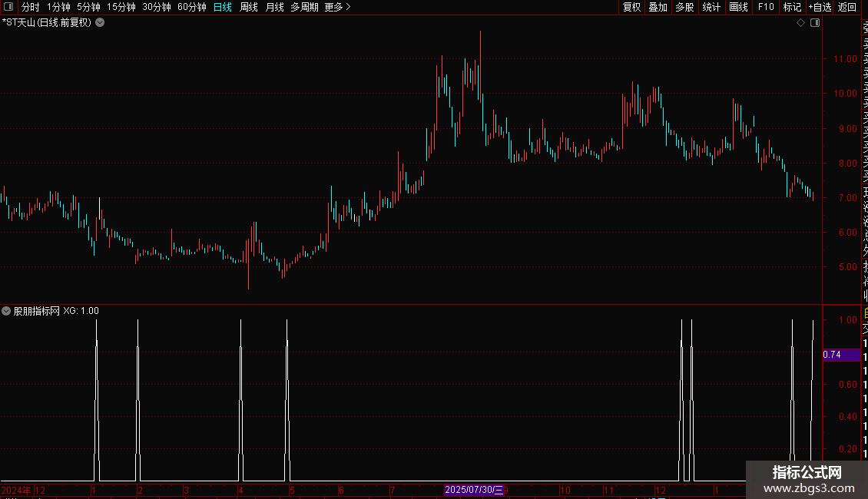Select the 1分钟 period
This screenshot has width=868, height=499.
[x=58, y=7]
